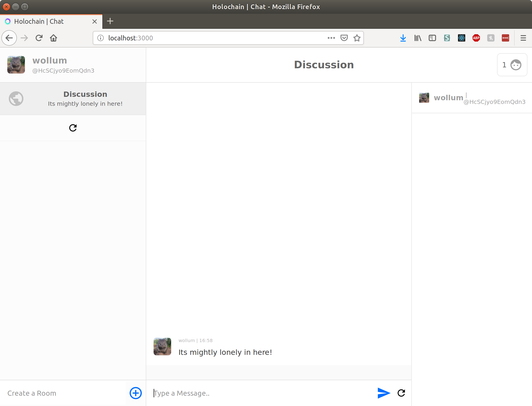Image resolution: width=532 pixels, height=406 pixels.
Task: Click the Create a Room field
Action: pyautogui.click(x=63, y=393)
